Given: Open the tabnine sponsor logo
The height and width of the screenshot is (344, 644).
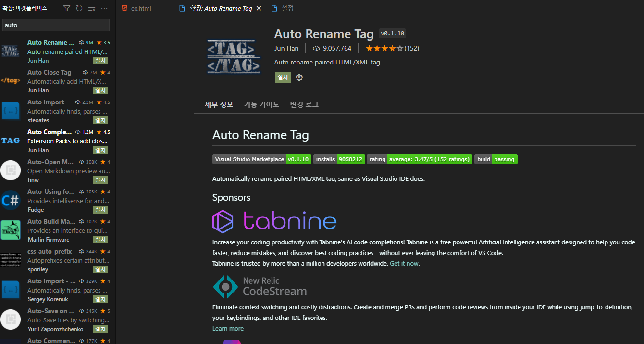Looking at the screenshot, I should pyautogui.click(x=274, y=221).
